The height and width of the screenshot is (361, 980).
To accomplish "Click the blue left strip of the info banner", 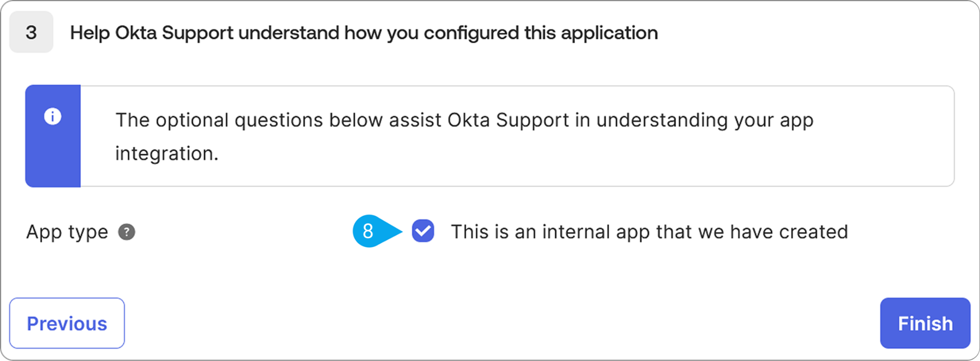I will pos(53,136).
